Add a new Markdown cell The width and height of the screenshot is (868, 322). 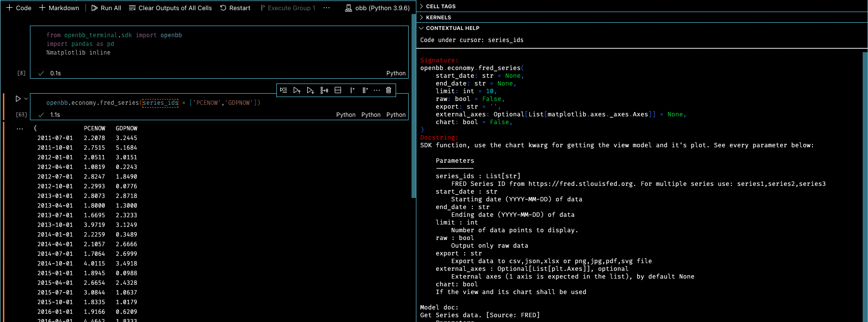pyautogui.click(x=59, y=8)
